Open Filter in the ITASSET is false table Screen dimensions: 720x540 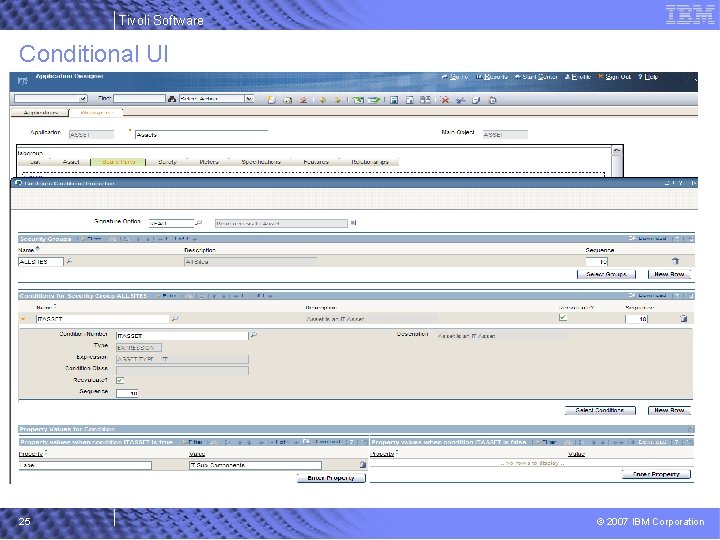point(546,442)
